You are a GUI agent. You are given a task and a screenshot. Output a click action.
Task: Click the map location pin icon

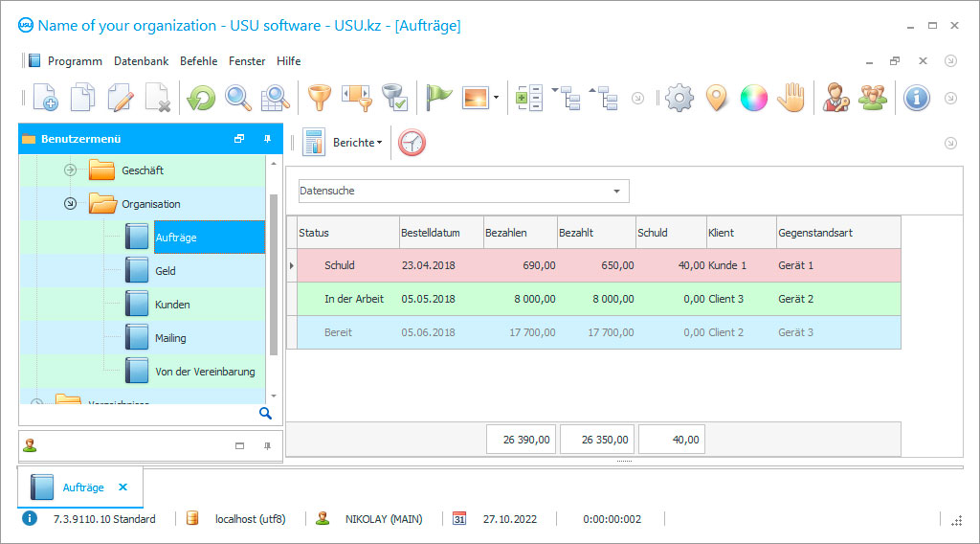pyautogui.click(x=716, y=99)
